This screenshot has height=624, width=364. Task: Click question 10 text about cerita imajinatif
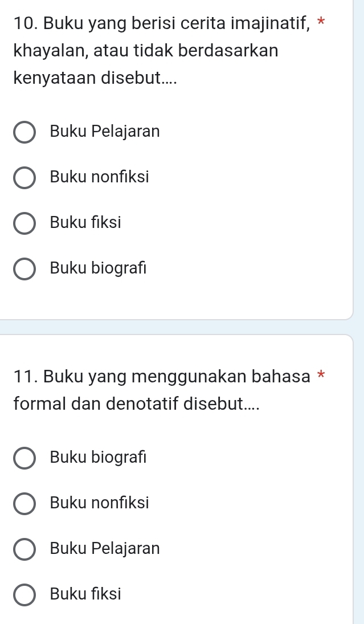click(159, 50)
